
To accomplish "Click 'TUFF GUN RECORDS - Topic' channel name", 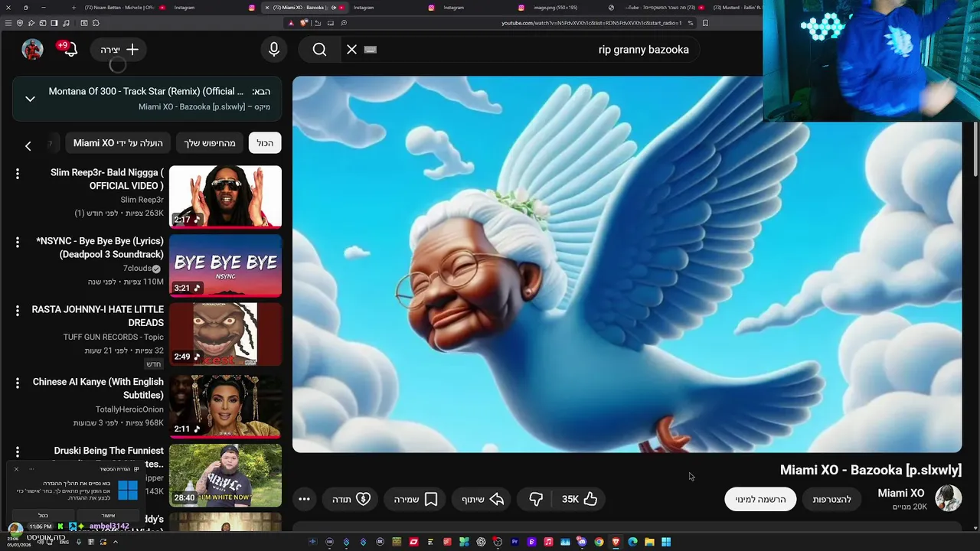I will [x=113, y=337].
